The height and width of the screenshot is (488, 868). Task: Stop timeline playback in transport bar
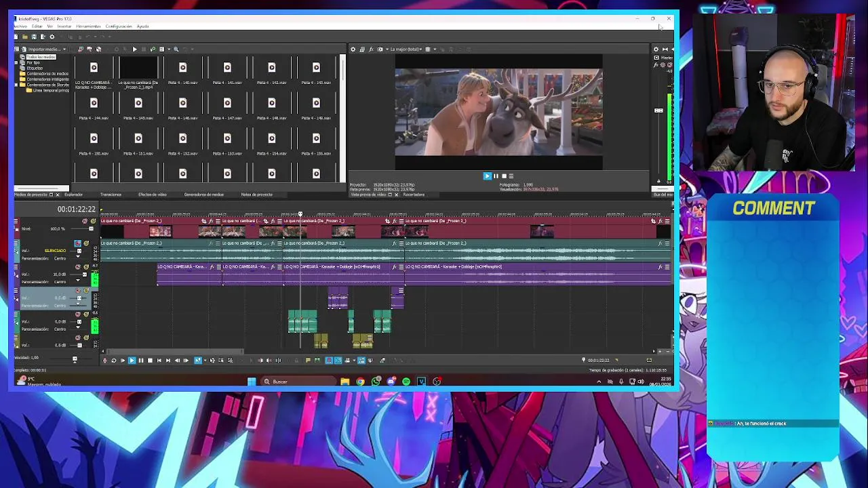click(150, 360)
